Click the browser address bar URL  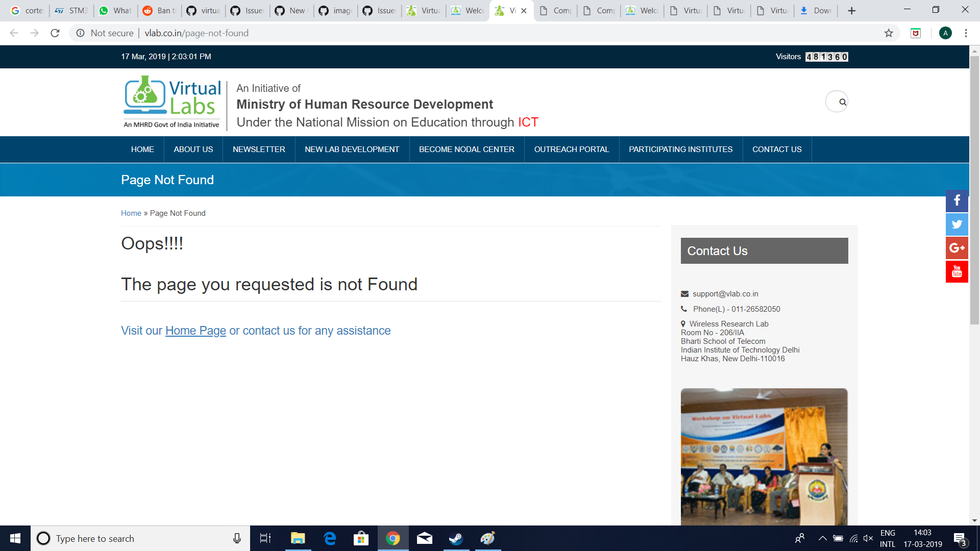pos(197,33)
